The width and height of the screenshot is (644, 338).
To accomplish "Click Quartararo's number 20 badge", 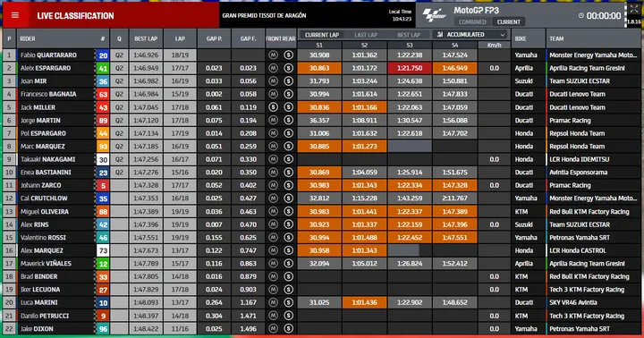I will (x=103, y=55).
